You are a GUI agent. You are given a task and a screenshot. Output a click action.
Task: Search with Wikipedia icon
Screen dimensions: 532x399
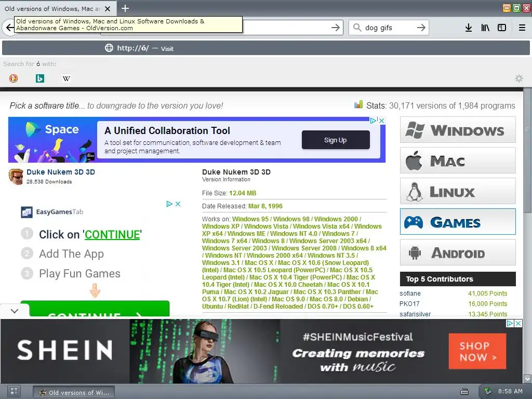click(66, 79)
